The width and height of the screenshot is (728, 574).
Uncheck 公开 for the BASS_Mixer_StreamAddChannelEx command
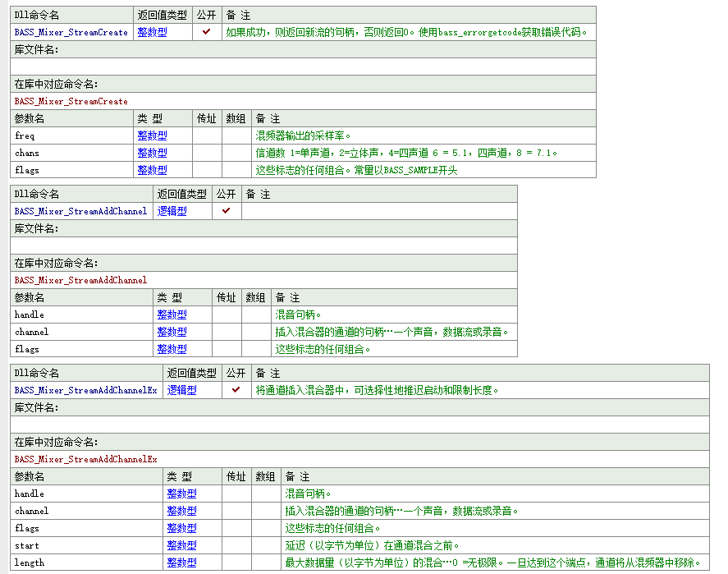click(236, 390)
